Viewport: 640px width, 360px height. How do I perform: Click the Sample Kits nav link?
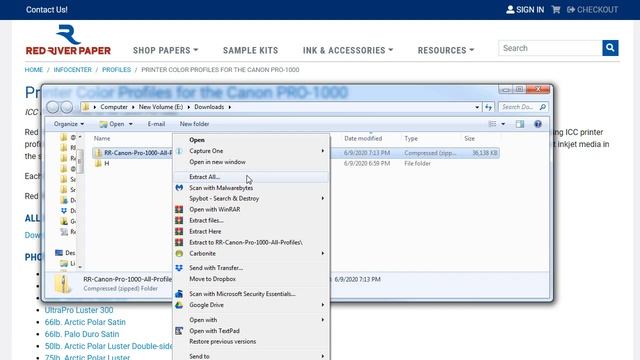pyautogui.click(x=251, y=50)
